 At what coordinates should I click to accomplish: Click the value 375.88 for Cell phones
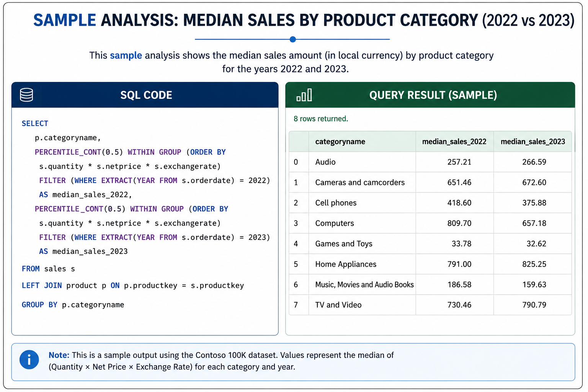(x=534, y=203)
